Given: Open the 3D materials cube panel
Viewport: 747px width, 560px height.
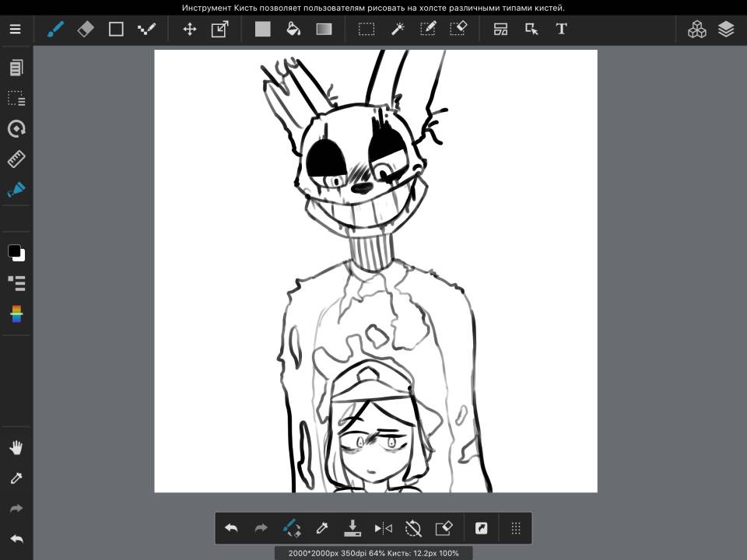Looking at the screenshot, I should [x=696, y=30].
